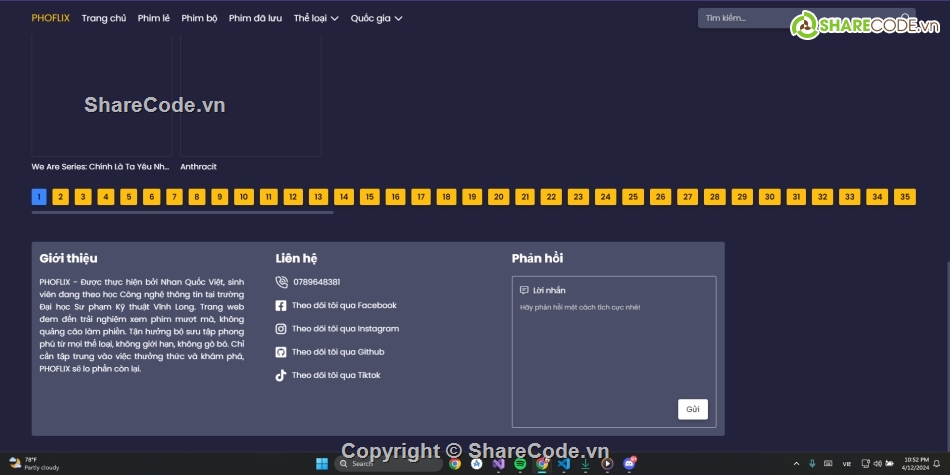Open 'Theo dõi tôi qua Github' link
This screenshot has height=475, width=950.
(338, 352)
